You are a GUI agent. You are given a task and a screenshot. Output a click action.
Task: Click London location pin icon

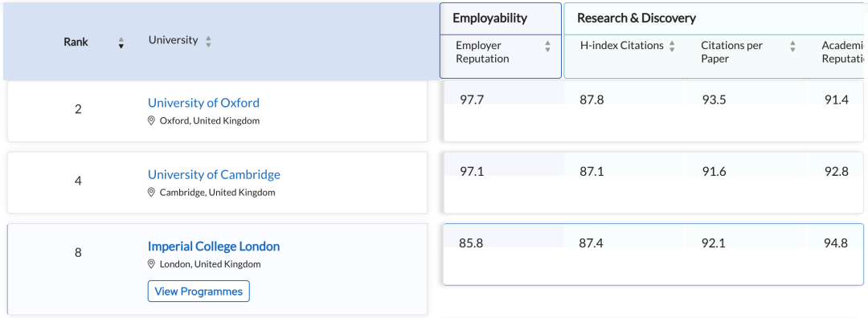click(151, 264)
